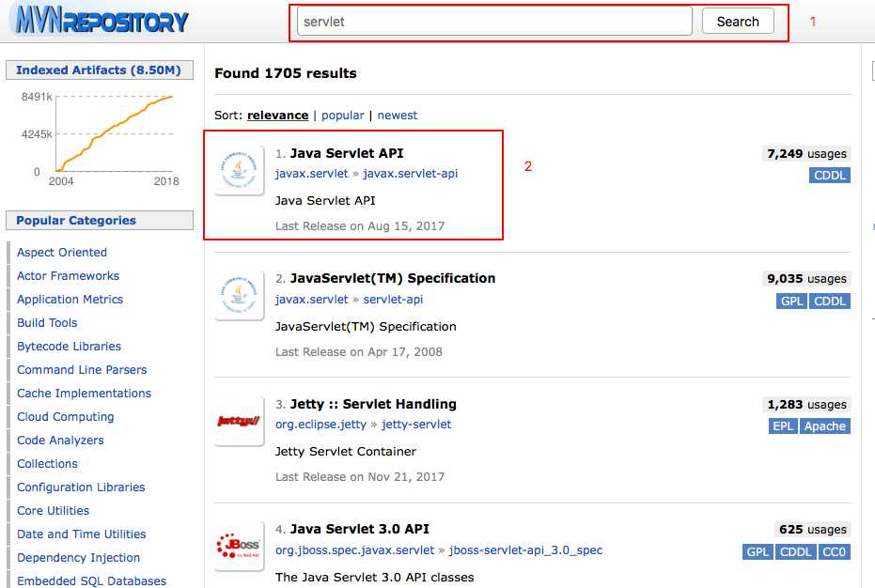
Task: Open the jboss-servlet-api_3.0_spec artifact link
Action: [x=525, y=549]
